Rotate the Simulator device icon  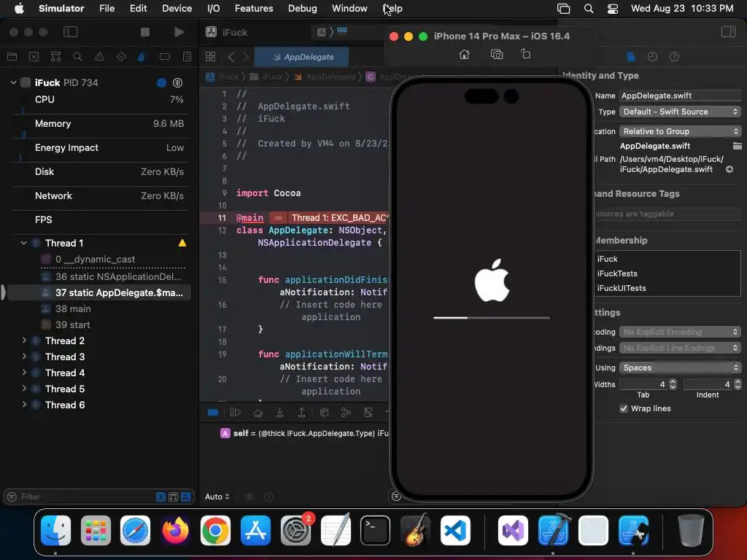pos(525,54)
